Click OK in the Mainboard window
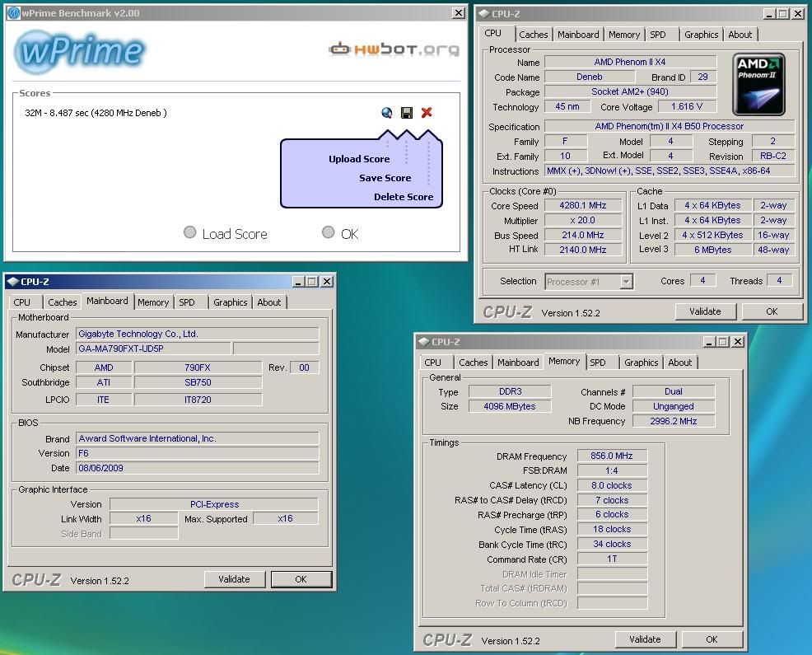812x655 pixels. [301, 579]
